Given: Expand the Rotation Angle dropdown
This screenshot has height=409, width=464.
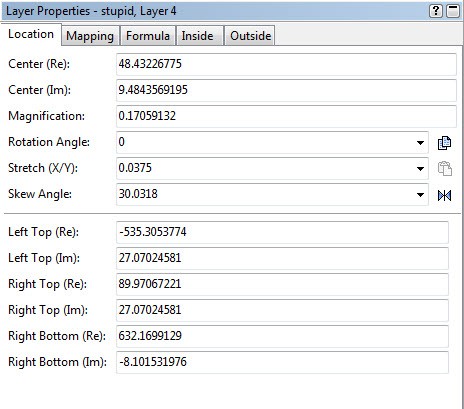Looking at the screenshot, I should 420,143.
